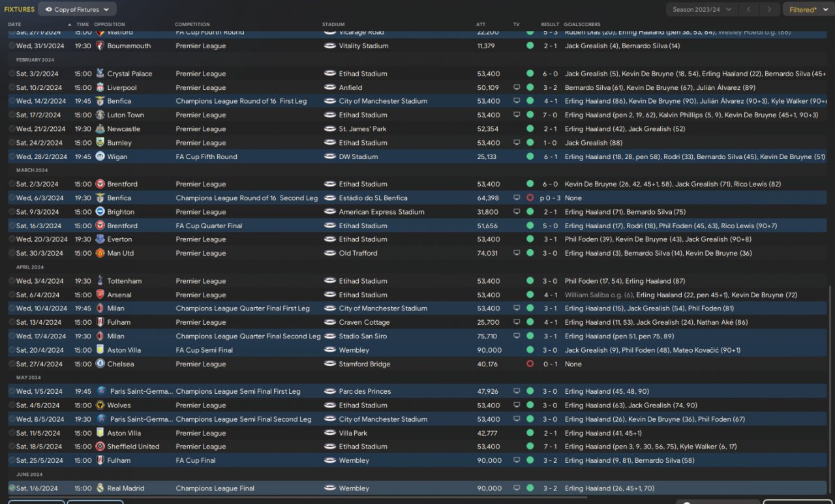Open the FA Cup Quarter Final competition link
The image size is (835, 504).
209,226
